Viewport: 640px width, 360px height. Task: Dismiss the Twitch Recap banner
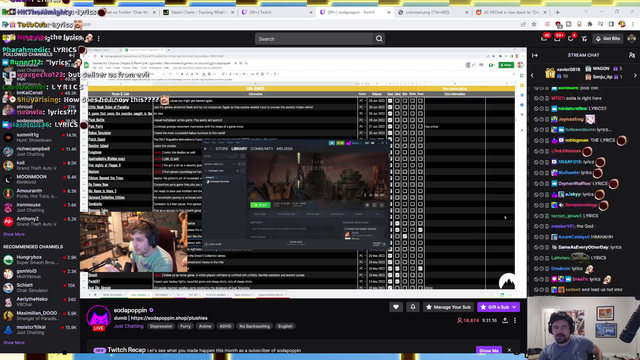pos(509,350)
